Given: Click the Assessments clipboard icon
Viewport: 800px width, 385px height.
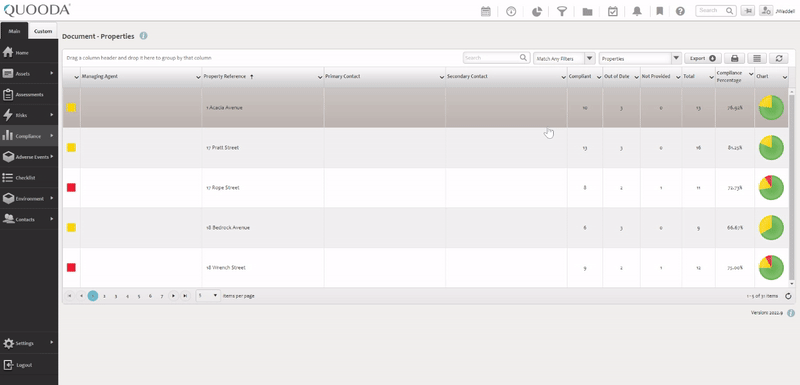Looking at the screenshot, I should click(8, 94).
